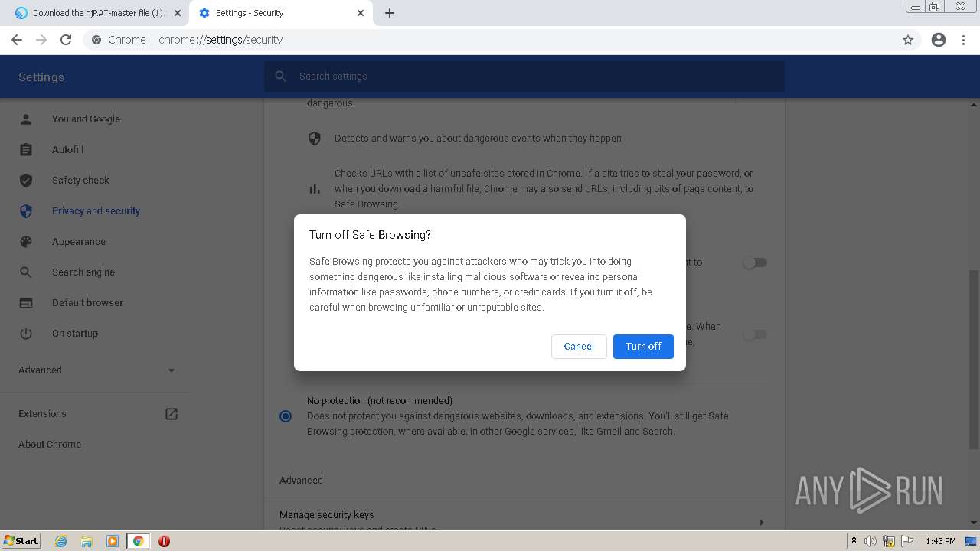
Task: Click the Chrome taskbar button
Action: click(x=138, y=541)
